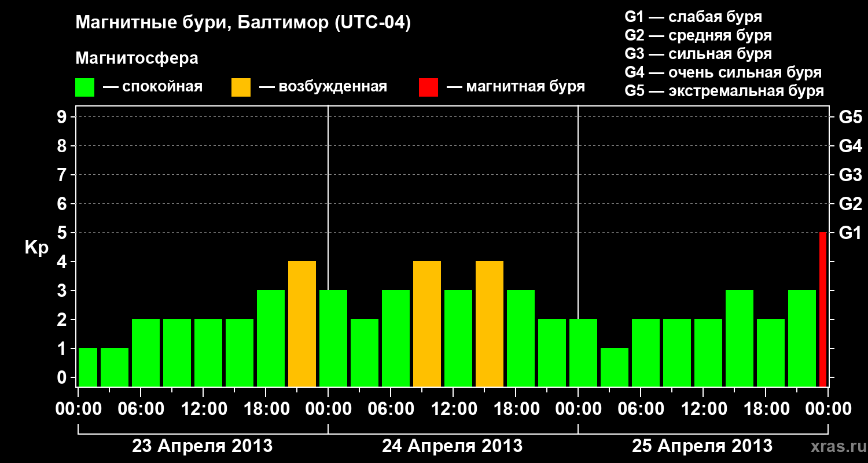Select orange bar at 15:00 on 24 April
868x463 pixels.
pyautogui.click(x=490, y=324)
